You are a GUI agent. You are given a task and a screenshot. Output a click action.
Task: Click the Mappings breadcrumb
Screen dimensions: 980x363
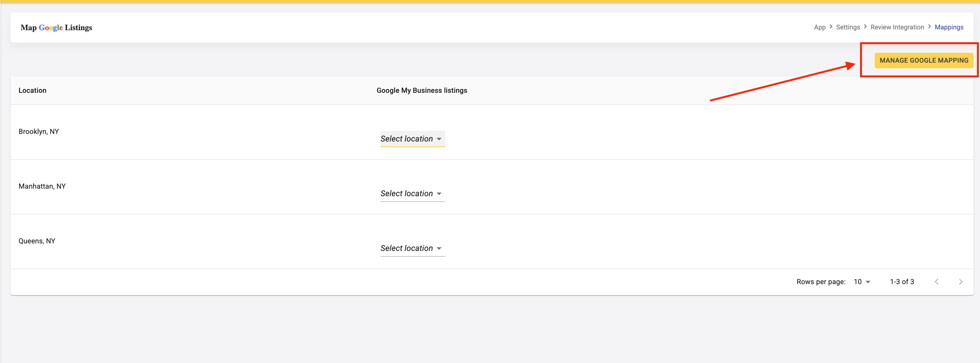949,28
